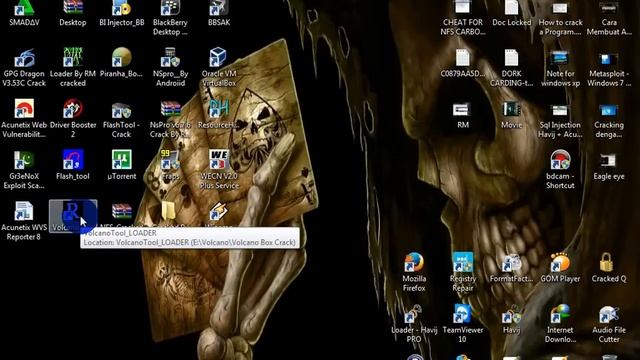Select WECN V2.0 Plus Service icon

pyautogui.click(x=219, y=160)
